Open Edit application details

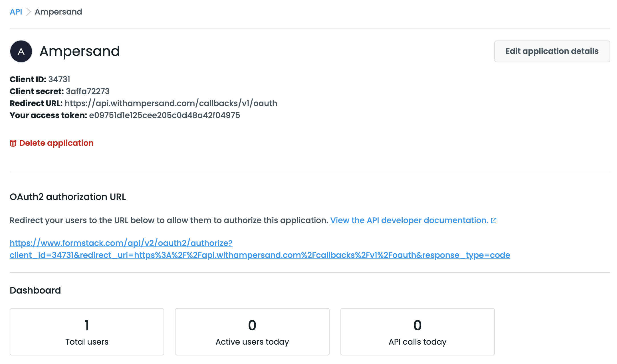pyautogui.click(x=552, y=51)
